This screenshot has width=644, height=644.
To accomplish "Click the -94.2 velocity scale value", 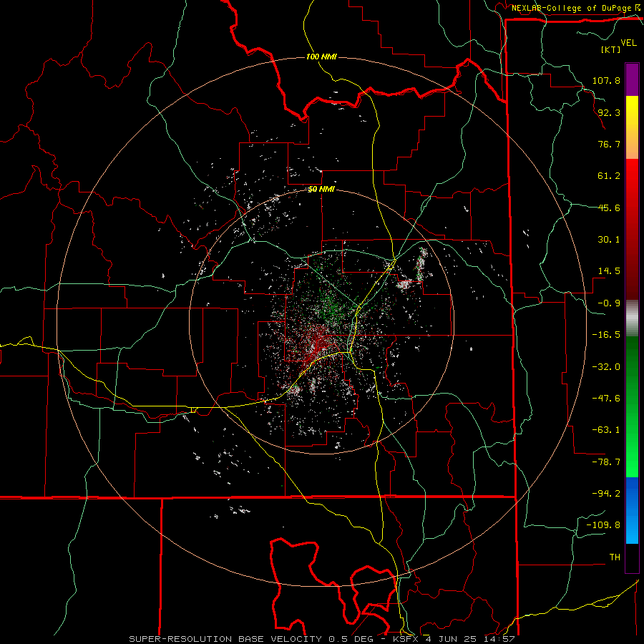I will [606, 494].
